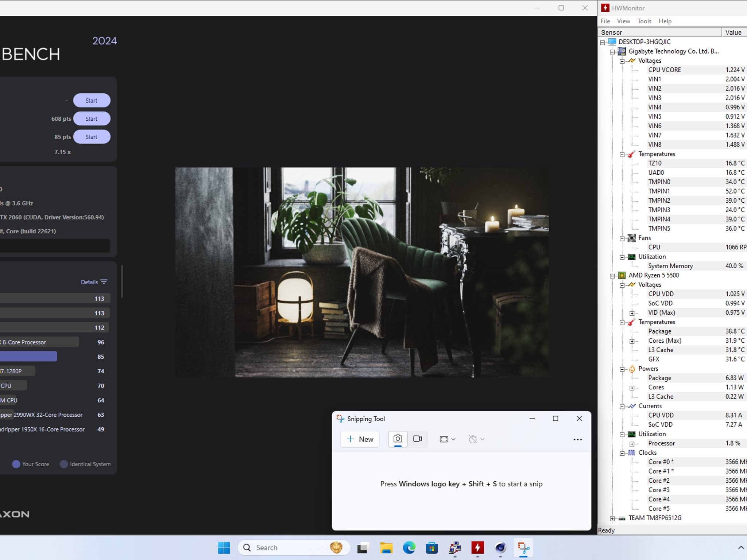This screenshot has width=747, height=560.
Task: Expand the TEAM TM8FP6512G drive node
Action: (x=612, y=518)
